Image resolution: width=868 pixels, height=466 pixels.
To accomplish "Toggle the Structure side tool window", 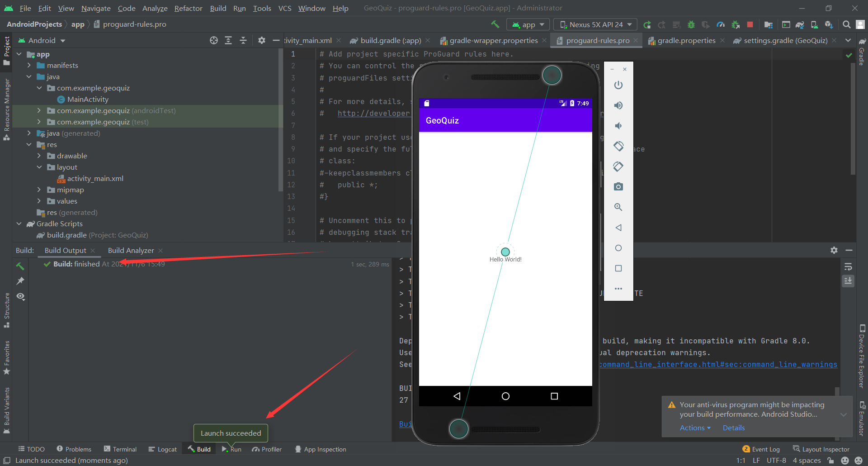I will pos(6,310).
